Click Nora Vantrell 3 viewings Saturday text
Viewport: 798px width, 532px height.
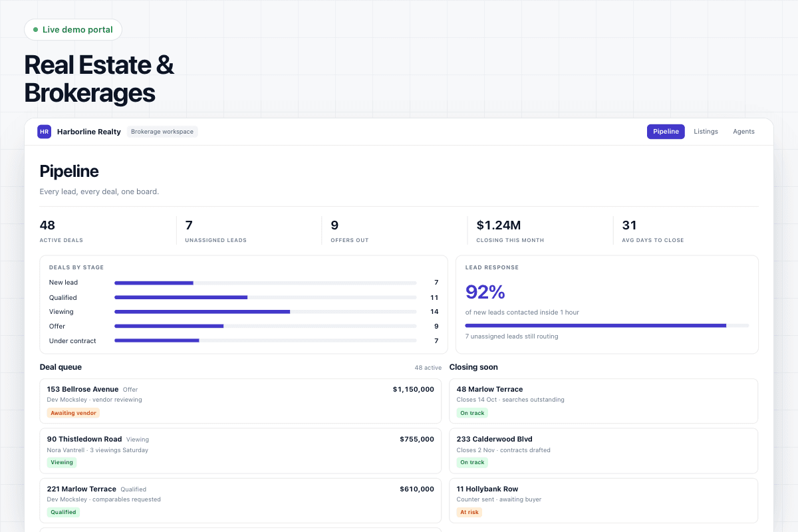(x=98, y=450)
